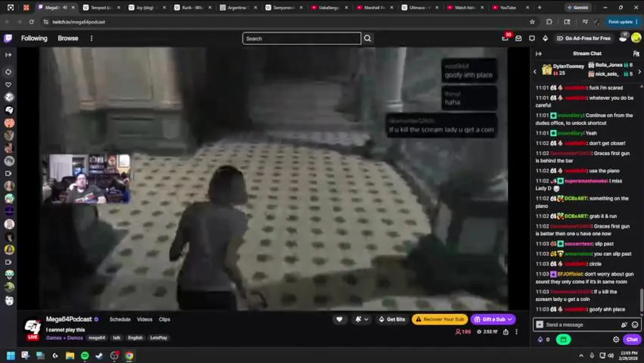Click Go Ad-Free for Free button
This screenshot has height=363, width=644.
click(584, 38)
